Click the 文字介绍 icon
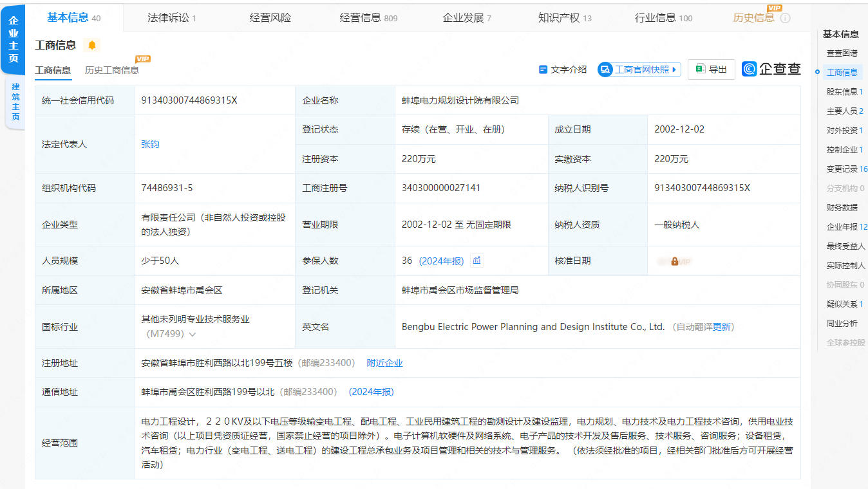 [543, 69]
